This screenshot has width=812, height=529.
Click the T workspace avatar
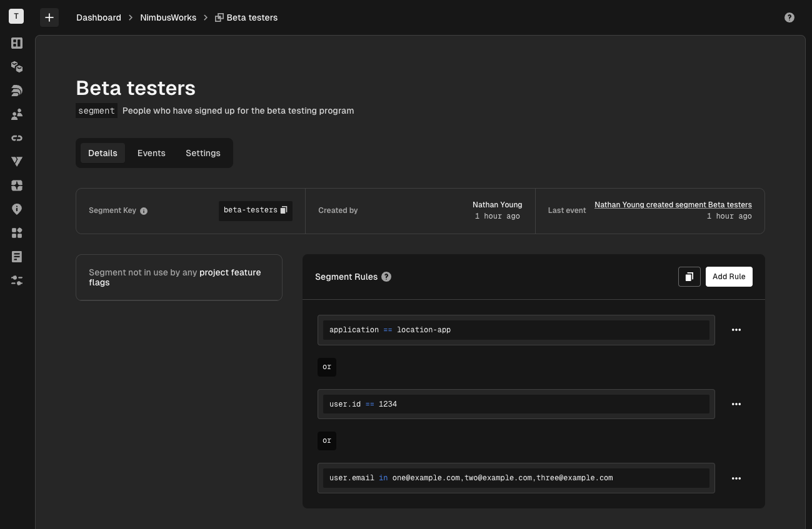(x=16, y=16)
